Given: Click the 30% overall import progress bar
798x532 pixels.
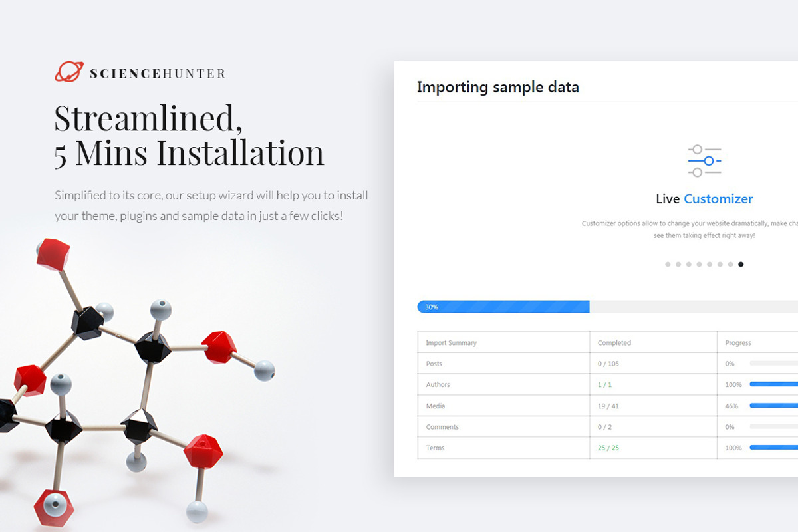Looking at the screenshot, I should (x=607, y=307).
